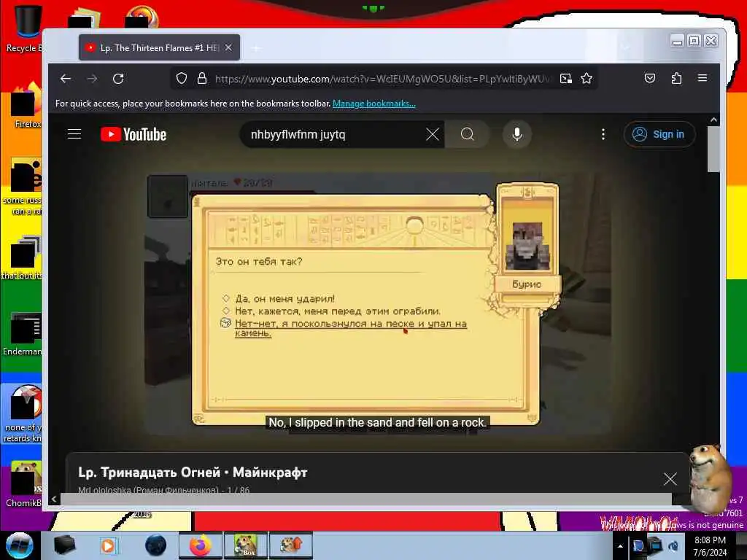
Task: Click the site padlock icon
Action: click(x=202, y=78)
